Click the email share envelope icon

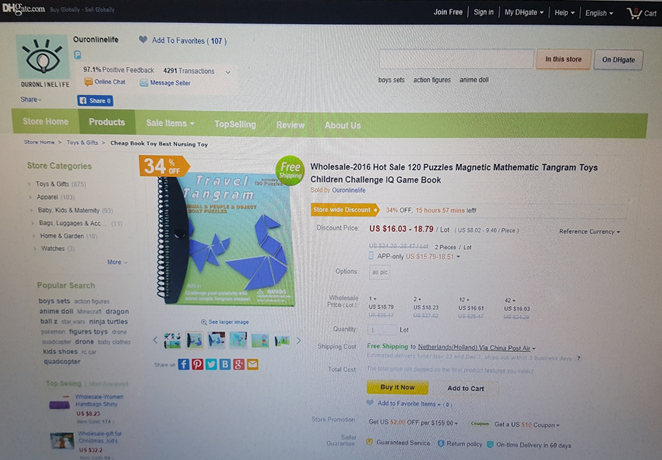[x=252, y=364]
